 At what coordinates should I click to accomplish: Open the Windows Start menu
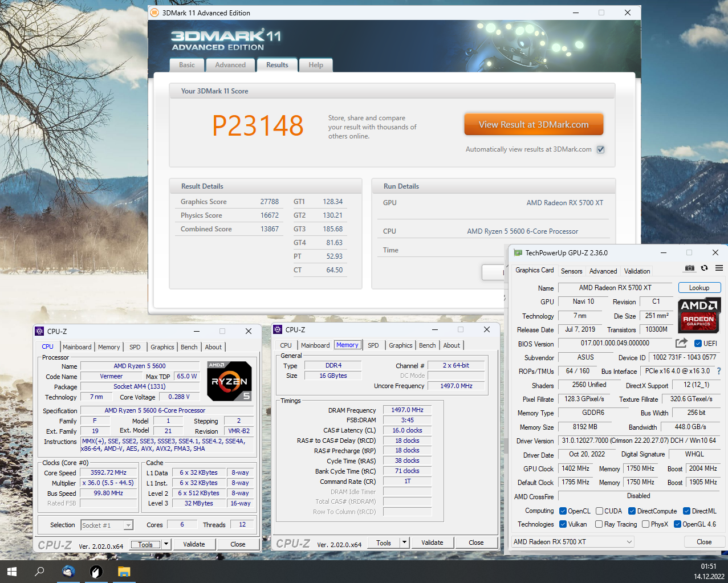pos(12,571)
